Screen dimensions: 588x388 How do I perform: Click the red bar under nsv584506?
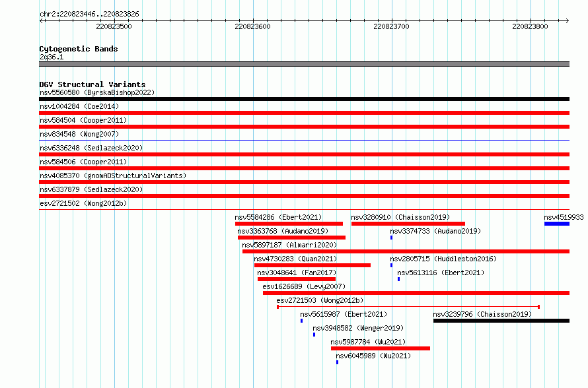(304, 168)
